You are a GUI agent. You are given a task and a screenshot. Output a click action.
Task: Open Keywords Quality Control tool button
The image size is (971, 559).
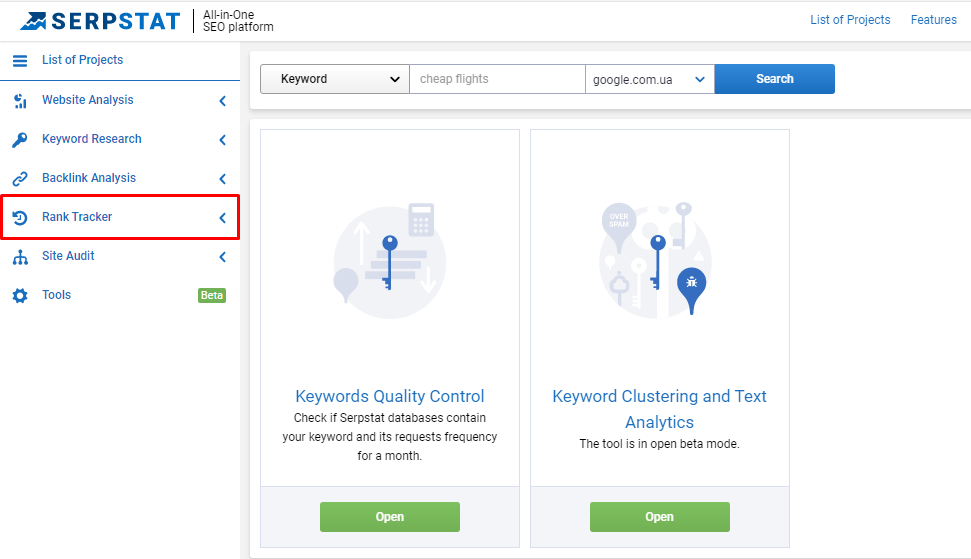pyautogui.click(x=390, y=517)
